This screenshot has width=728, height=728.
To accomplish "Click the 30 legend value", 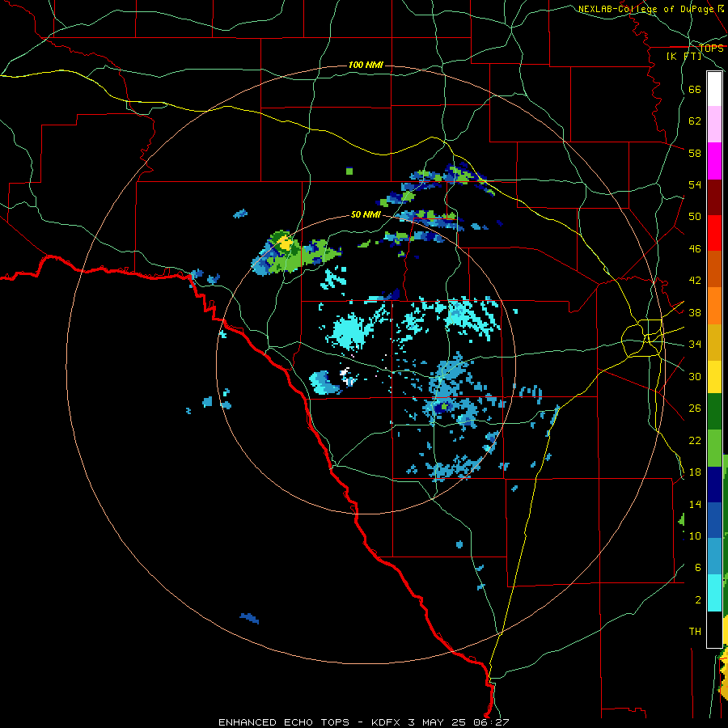I will 695,376.
